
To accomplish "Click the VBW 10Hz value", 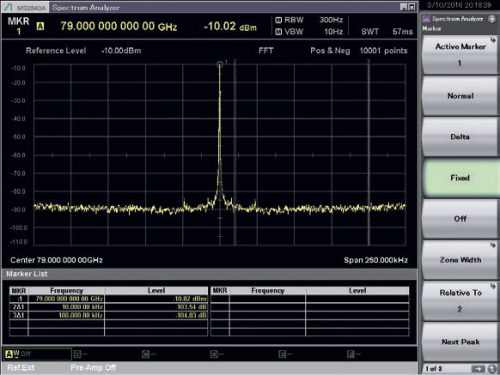I will click(x=333, y=32).
